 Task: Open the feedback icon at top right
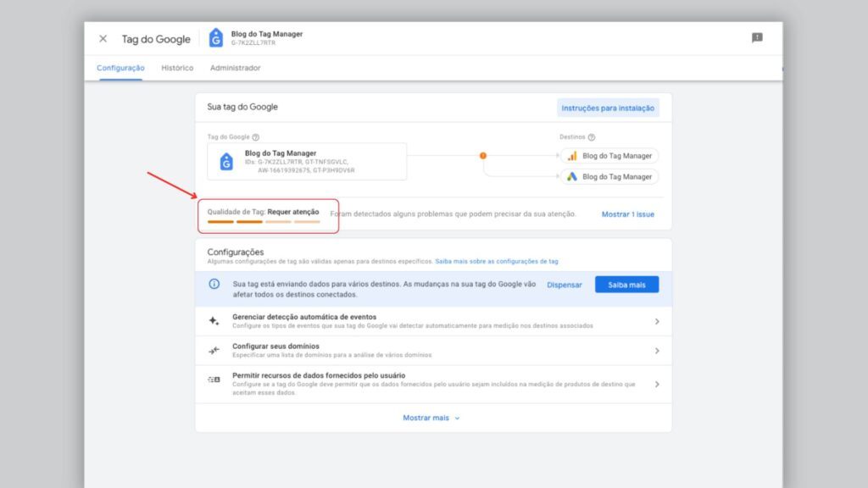[x=757, y=37]
